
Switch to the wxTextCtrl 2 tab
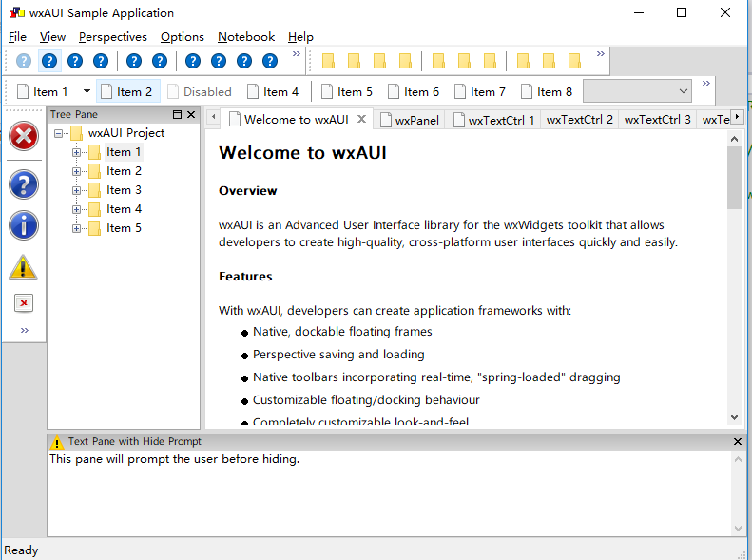coord(579,120)
